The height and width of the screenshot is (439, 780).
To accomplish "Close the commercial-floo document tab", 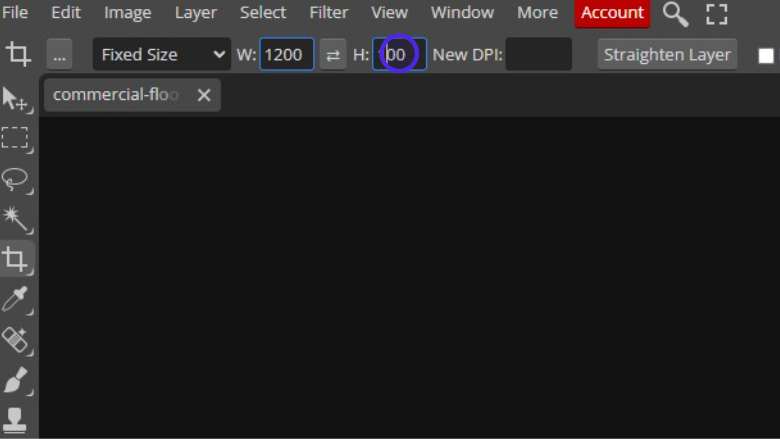I will pos(204,95).
